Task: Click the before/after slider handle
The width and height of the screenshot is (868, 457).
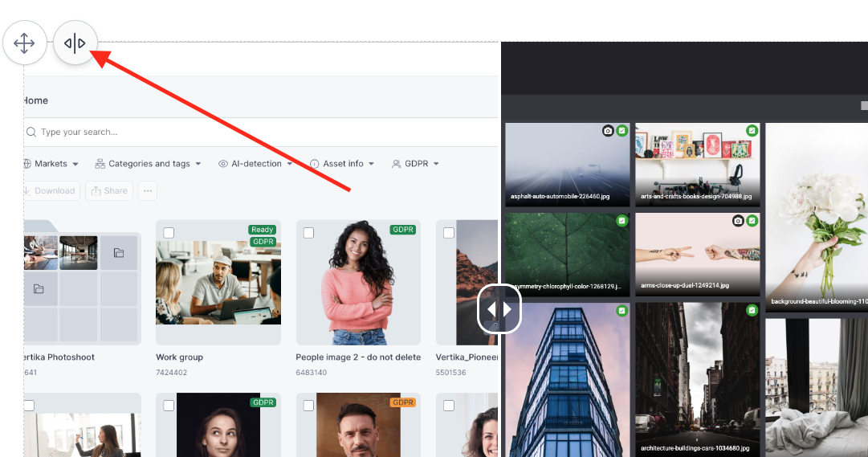Action: [x=499, y=309]
